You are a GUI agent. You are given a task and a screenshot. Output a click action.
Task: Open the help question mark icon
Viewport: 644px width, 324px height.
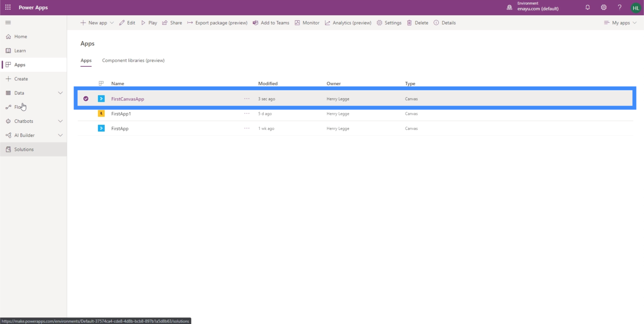click(619, 7)
